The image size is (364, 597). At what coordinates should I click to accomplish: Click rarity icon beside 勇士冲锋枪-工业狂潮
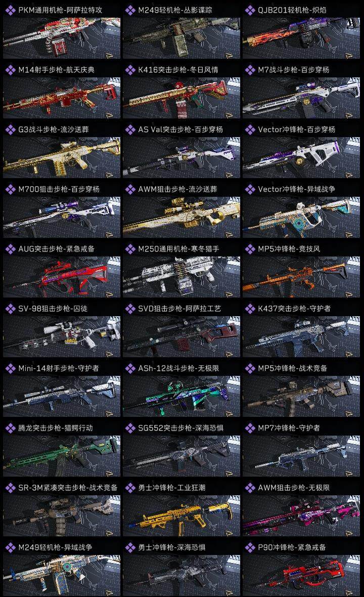coord(130,488)
